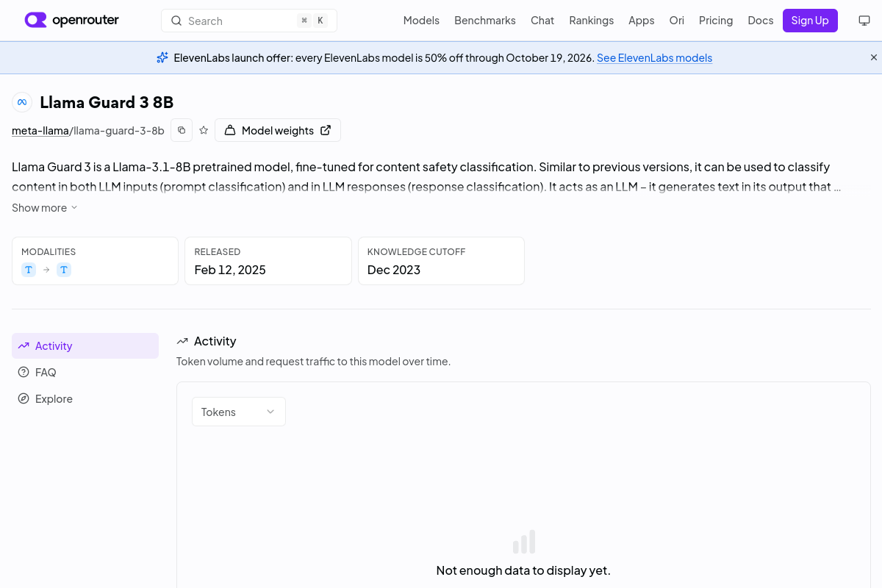
Task: Click the Activity heading trend icon
Action: 182,341
